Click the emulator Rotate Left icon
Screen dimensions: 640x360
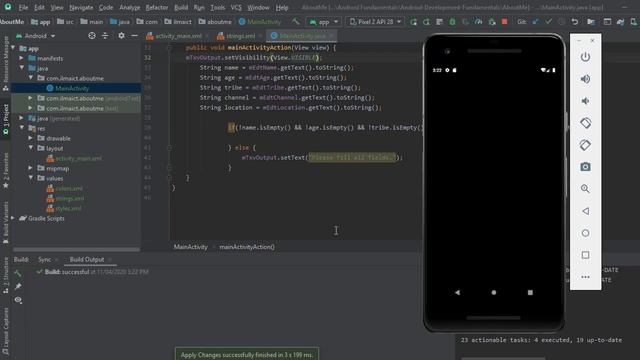click(x=585, y=123)
